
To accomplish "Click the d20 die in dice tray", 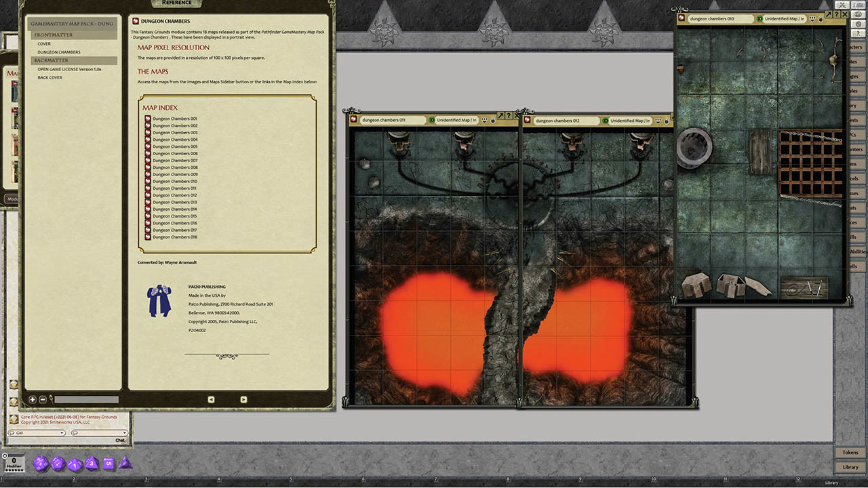I will [40, 464].
